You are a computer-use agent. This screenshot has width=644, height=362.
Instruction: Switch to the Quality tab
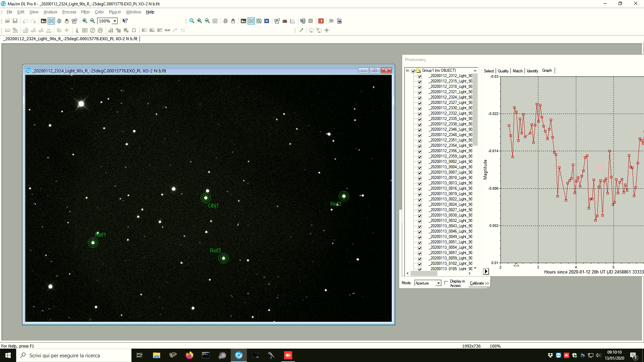[x=503, y=71]
